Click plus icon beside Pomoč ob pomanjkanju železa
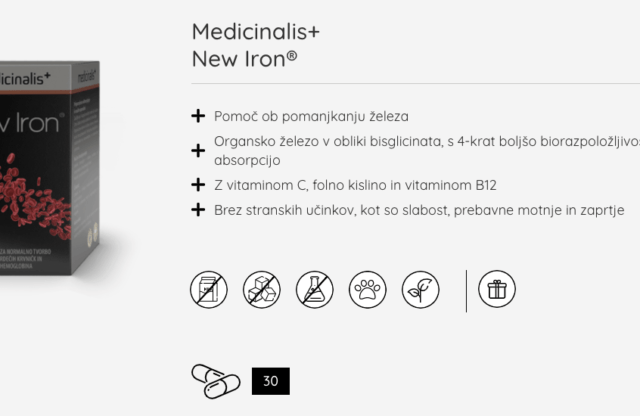Image resolution: width=640 pixels, height=416 pixels. click(x=198, y=116)
